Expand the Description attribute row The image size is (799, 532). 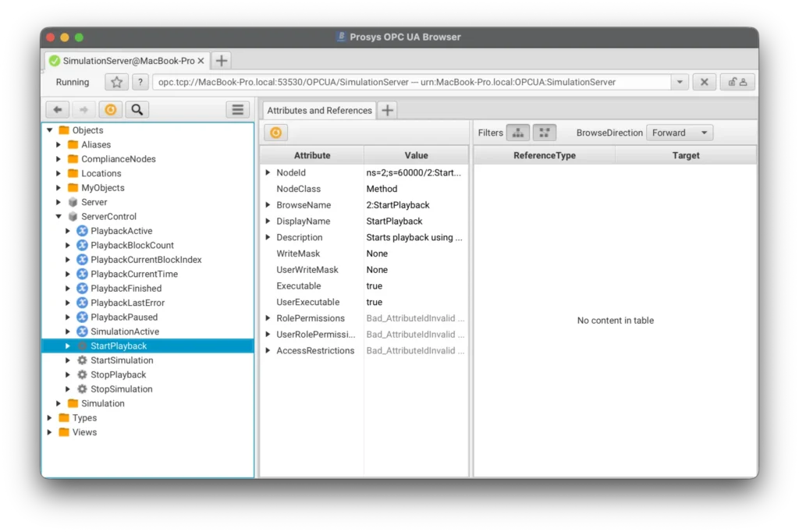268,237
